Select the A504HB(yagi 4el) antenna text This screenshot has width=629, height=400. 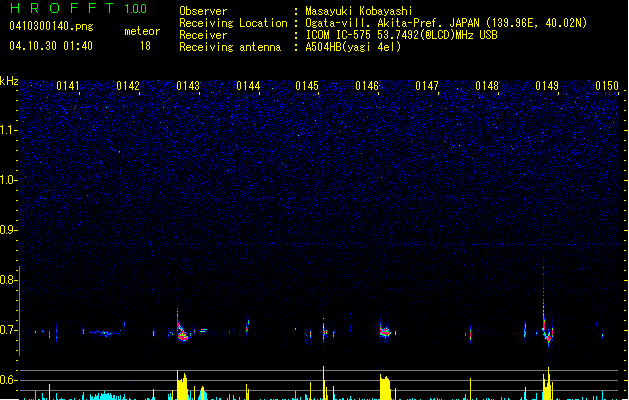pyautogui.click(x=353, y=47)
